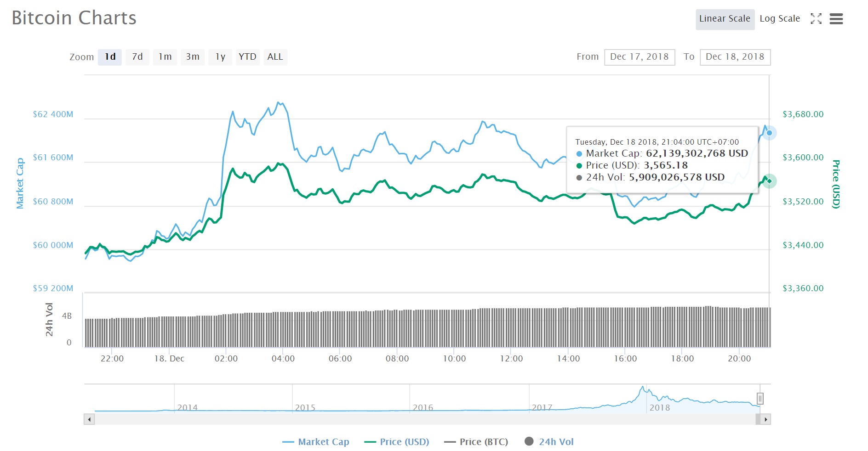Viewport: 868px width, 451px height.
Task: Toggle 24h Vol series in legend
Action: point(549,442)
